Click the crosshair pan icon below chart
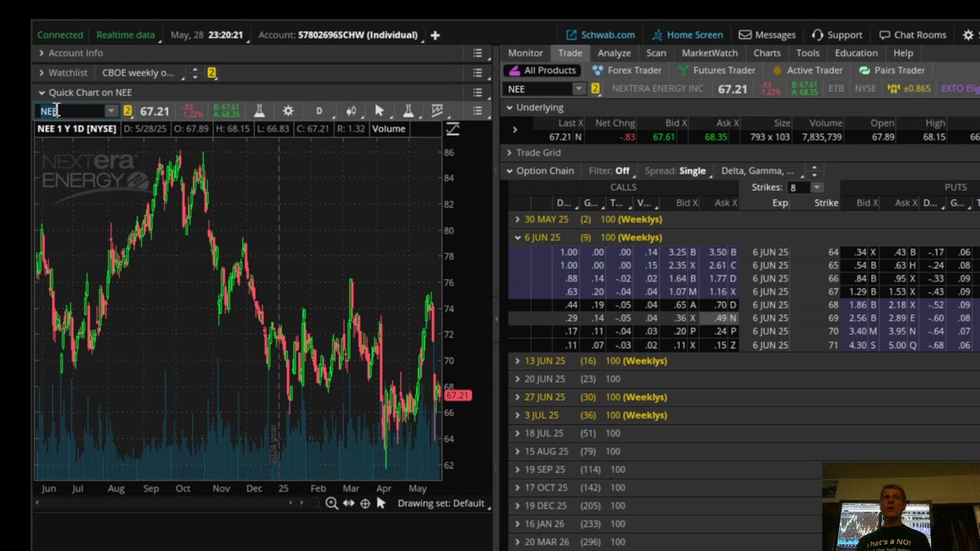980x551 pixels. (365, 503)
